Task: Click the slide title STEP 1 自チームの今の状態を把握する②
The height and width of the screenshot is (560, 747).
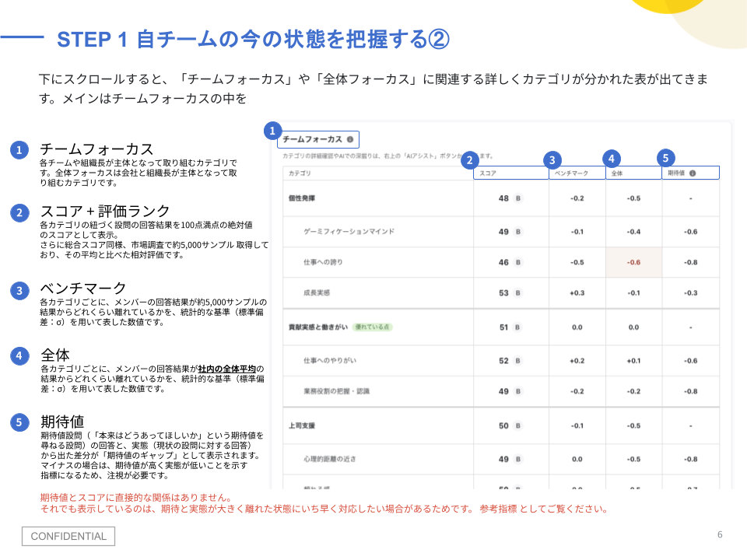Action: tap(253, 39)
